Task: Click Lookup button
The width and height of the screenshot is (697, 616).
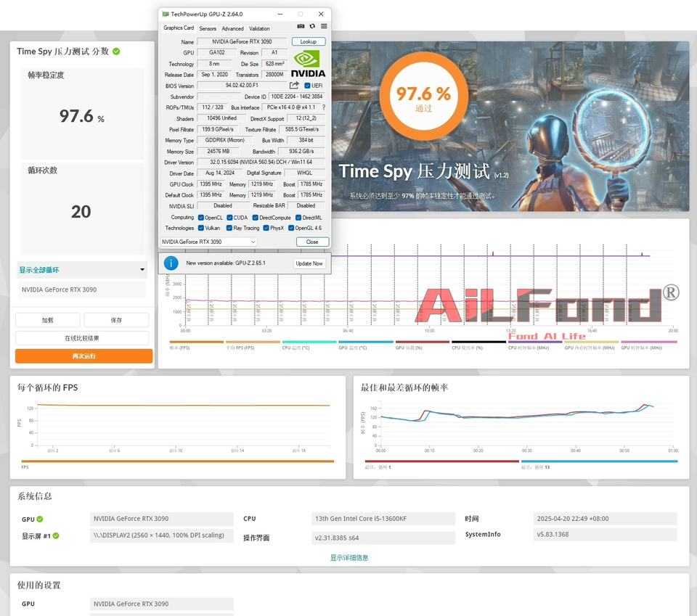Action: [309, 41]
